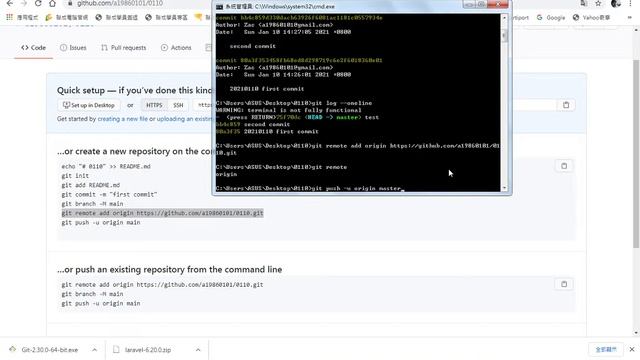Click the 'git commit -m "first commit"' line

point(109,194)
